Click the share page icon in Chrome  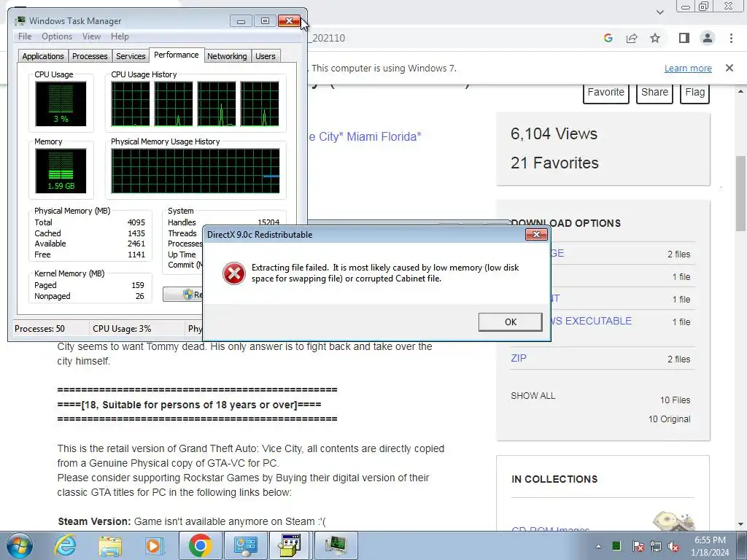632,38
